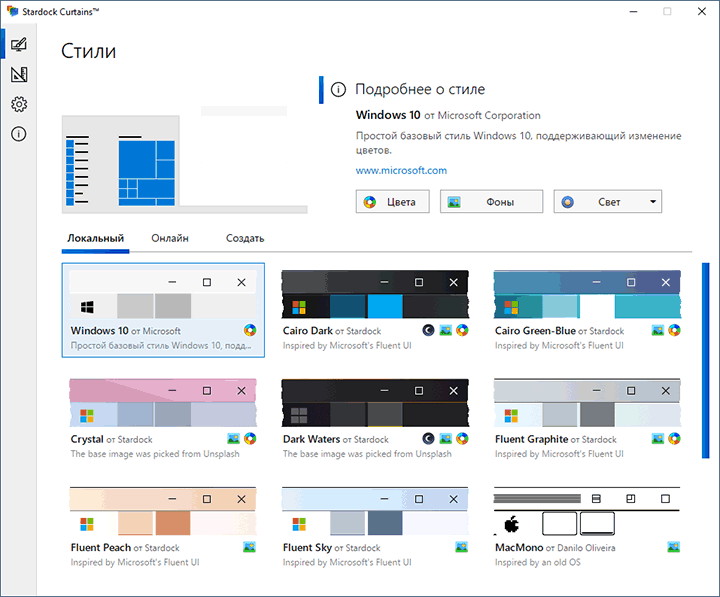Screen dimensions: 720x597
Task: Minimize the Stardock Curtains window
Action: pos(633,11)
